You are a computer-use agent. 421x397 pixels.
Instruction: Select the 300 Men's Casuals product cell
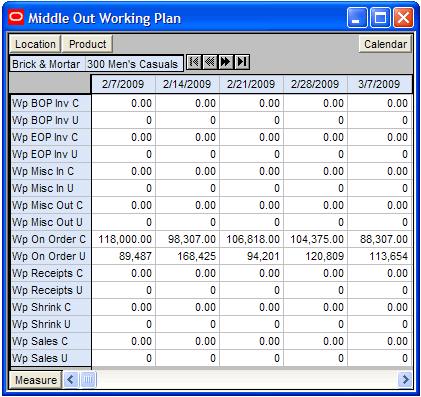[133, 64]
